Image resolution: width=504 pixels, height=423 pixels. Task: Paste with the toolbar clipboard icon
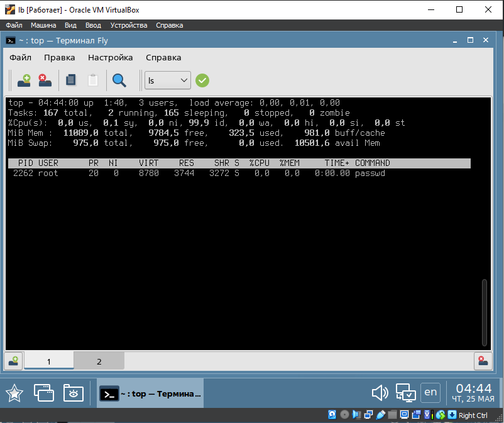click(93, 80)
